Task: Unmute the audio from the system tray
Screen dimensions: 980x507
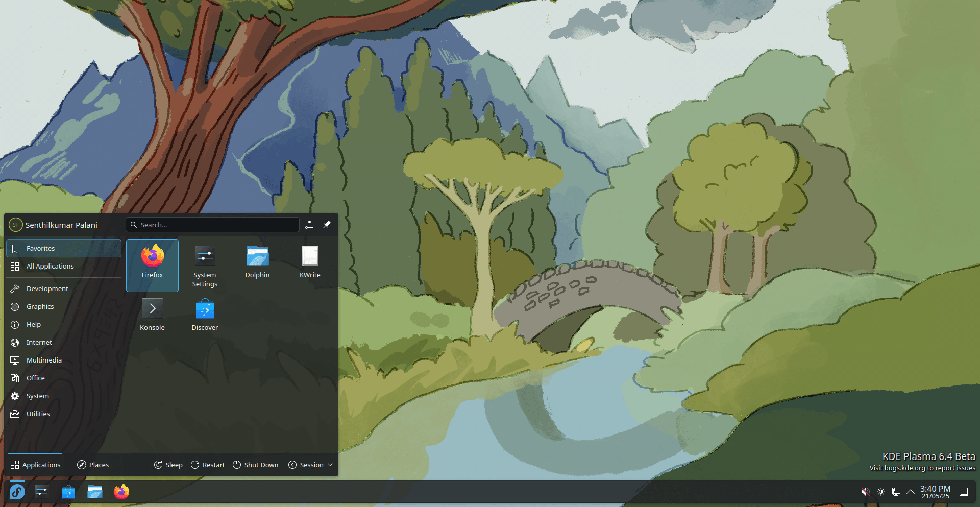Action: coord(865,492)
